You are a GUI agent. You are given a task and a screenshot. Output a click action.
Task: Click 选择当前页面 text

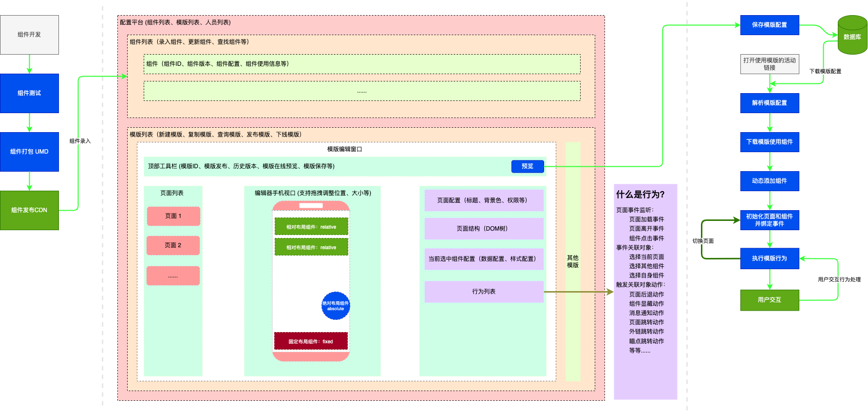646,257
